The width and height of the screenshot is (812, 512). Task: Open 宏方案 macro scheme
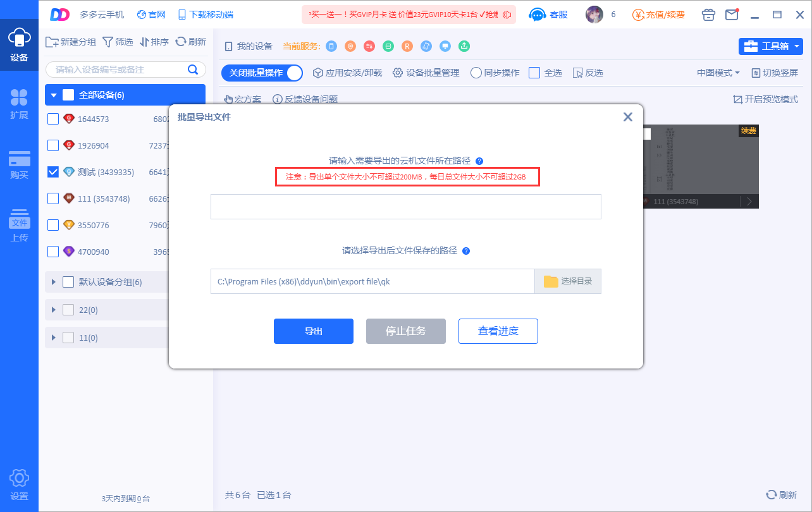coord(243,99)
